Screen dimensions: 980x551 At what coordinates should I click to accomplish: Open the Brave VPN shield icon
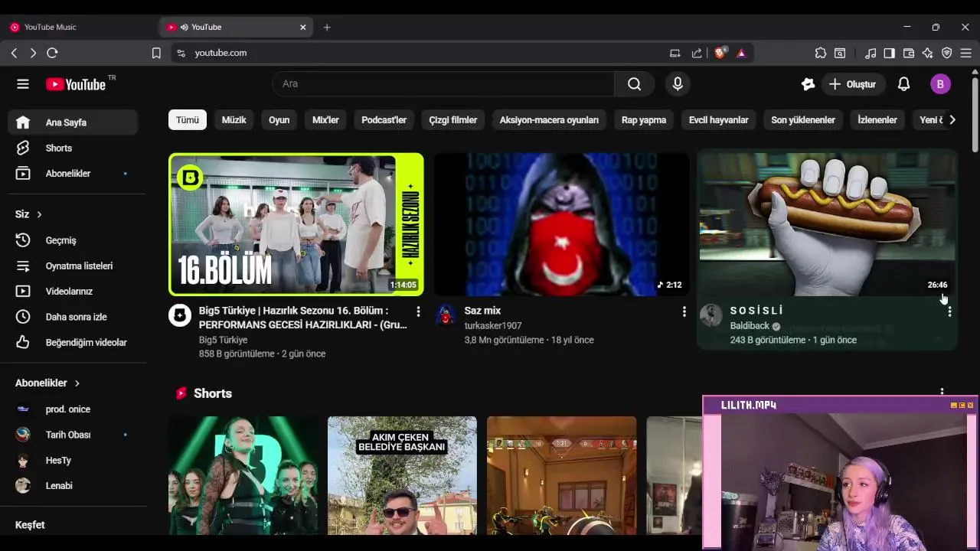click(x=947, y=53)
